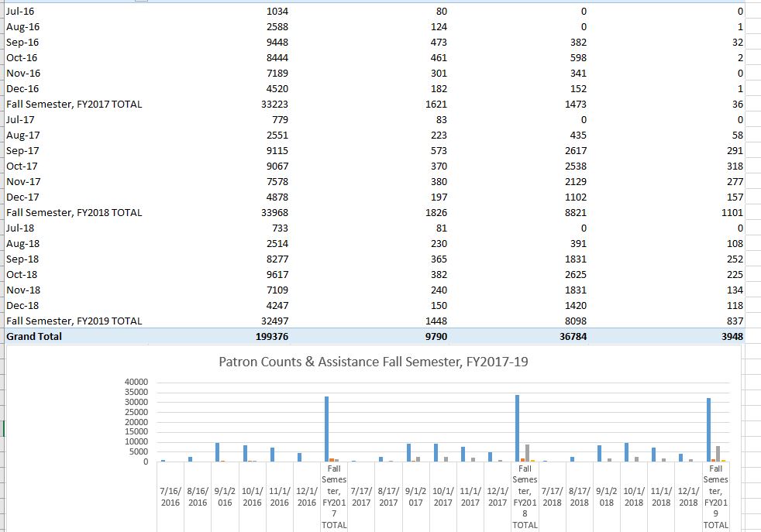Screen dimensions: 761x532
Task: Click the Aug-17 row label
Action: coord(22,136)
